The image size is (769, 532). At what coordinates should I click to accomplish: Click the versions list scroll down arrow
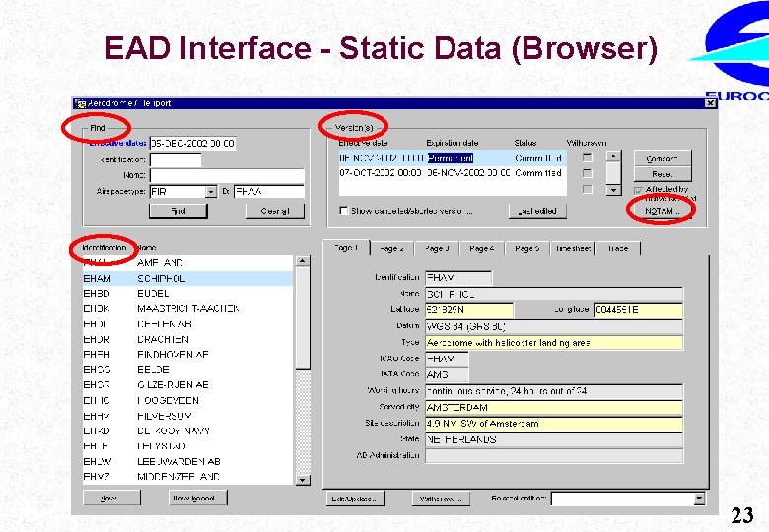613,190
